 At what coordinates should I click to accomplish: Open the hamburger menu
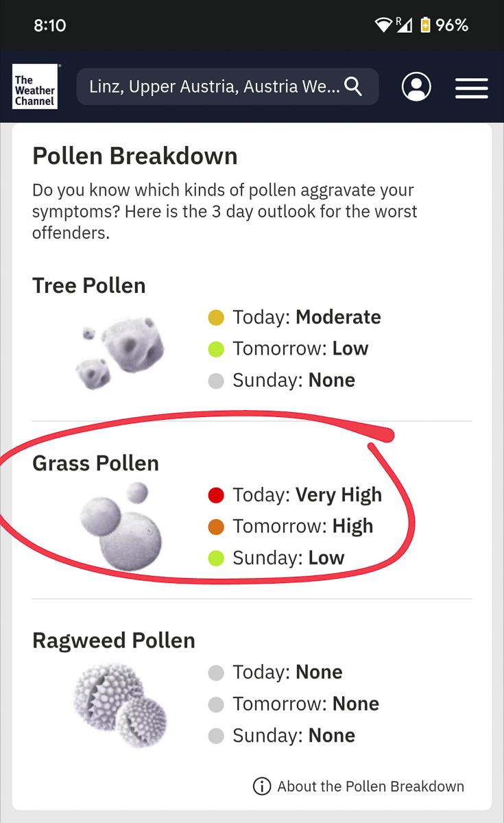[472, 88]
